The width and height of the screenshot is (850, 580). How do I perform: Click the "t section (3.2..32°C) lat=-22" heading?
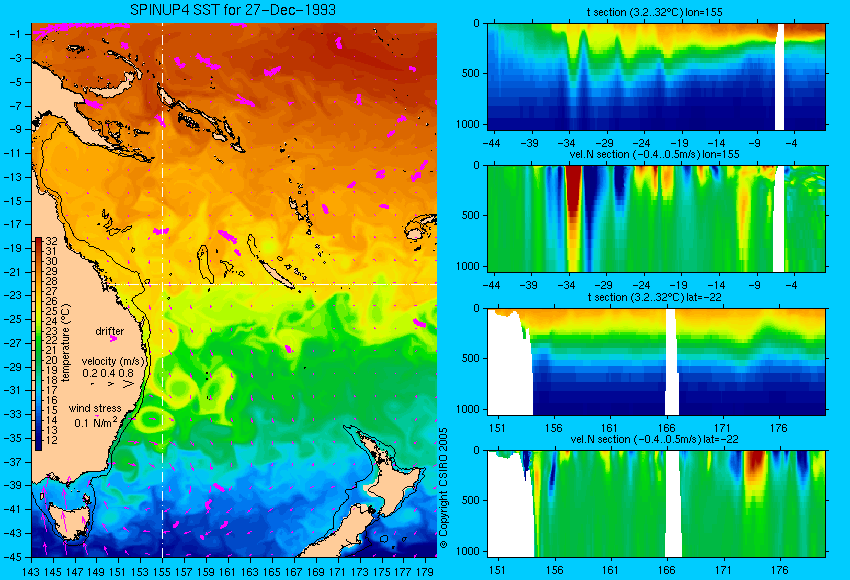point(654,297)
